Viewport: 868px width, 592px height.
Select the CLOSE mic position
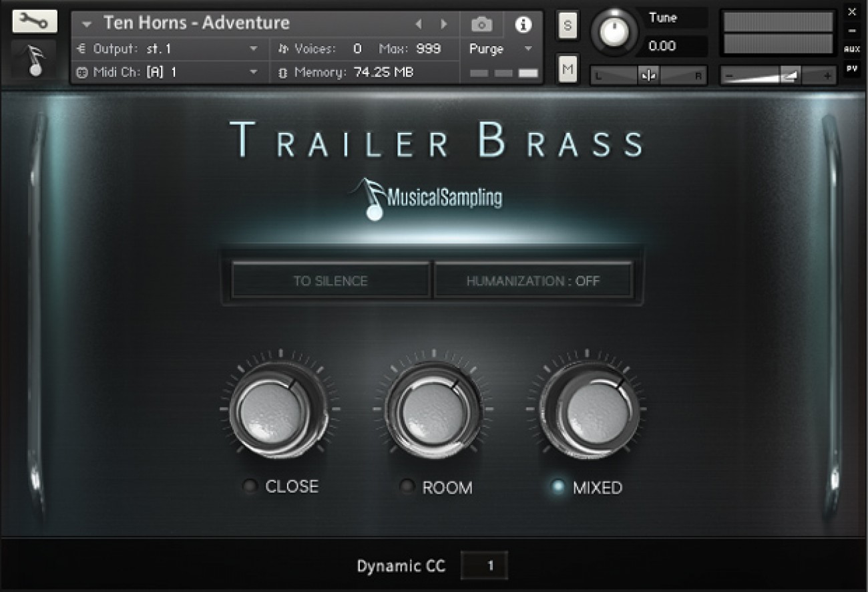250,487
